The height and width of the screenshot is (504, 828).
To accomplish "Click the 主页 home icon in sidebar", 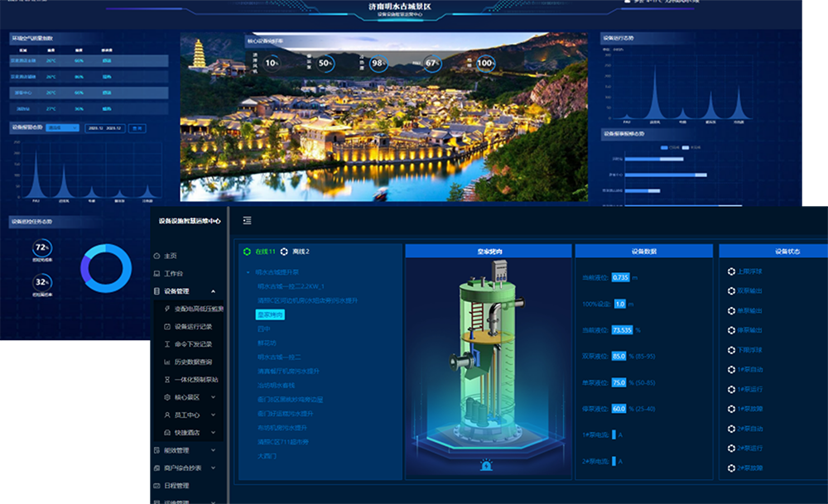I will point(157,256).
